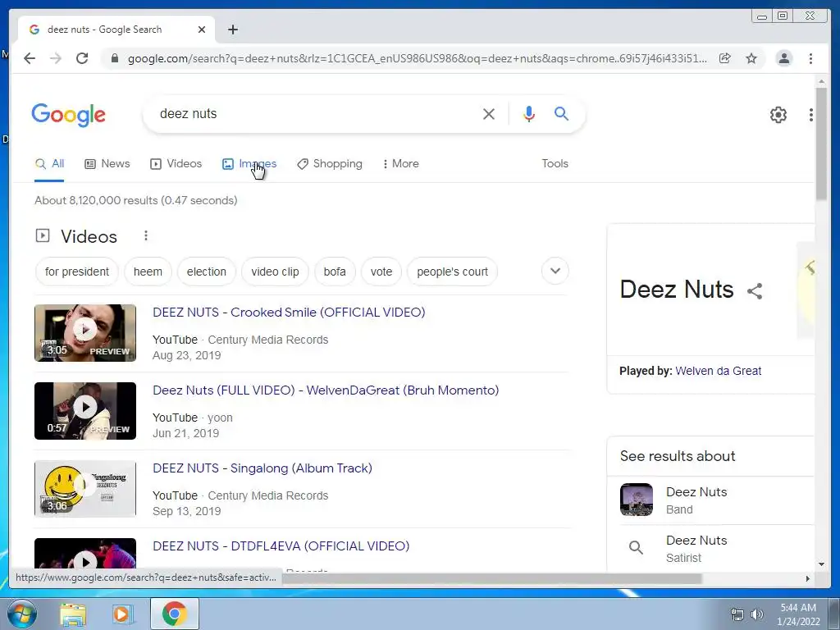
Task: Click the Deez Nuts Satirist result text
Action: 696,549
